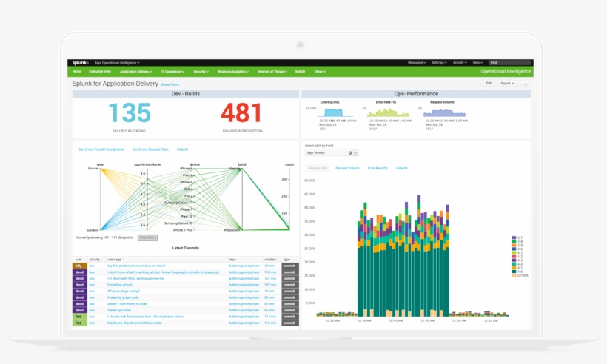
Task: Click the billy user cell
Action: click(x=79, y=266)
